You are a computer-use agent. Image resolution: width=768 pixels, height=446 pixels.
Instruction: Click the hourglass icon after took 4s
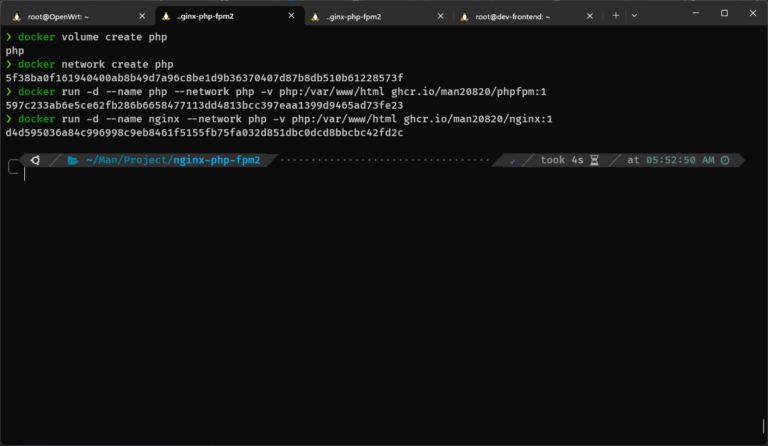pos(595,160)
